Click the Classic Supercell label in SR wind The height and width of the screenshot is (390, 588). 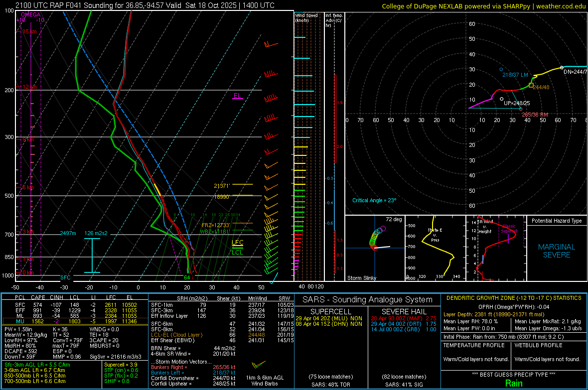click(x=509, y=229)
